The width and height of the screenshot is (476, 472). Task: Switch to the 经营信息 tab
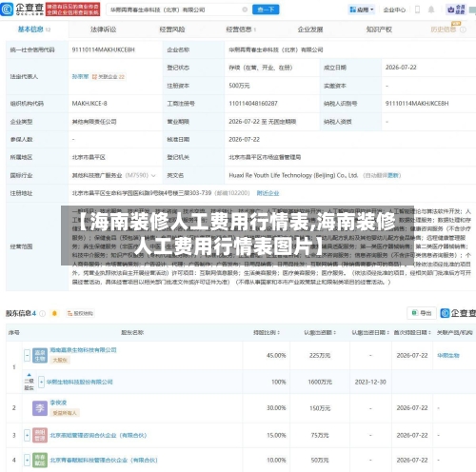coord(241,29)
